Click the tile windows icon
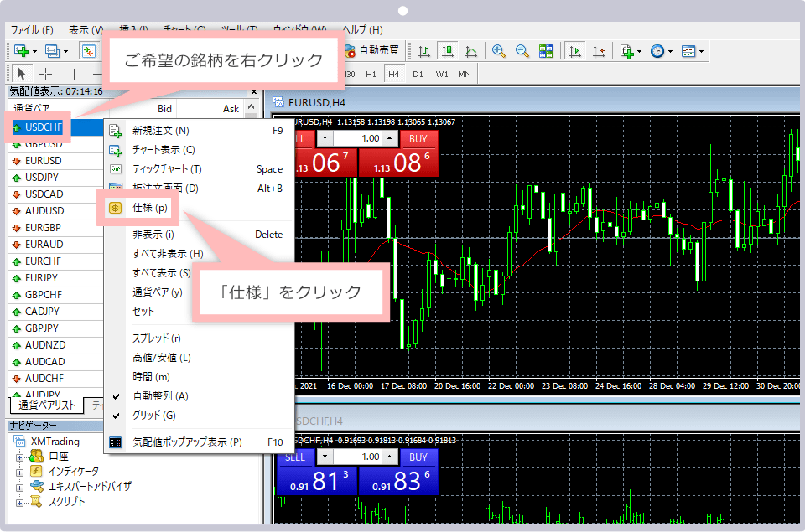 546,51
